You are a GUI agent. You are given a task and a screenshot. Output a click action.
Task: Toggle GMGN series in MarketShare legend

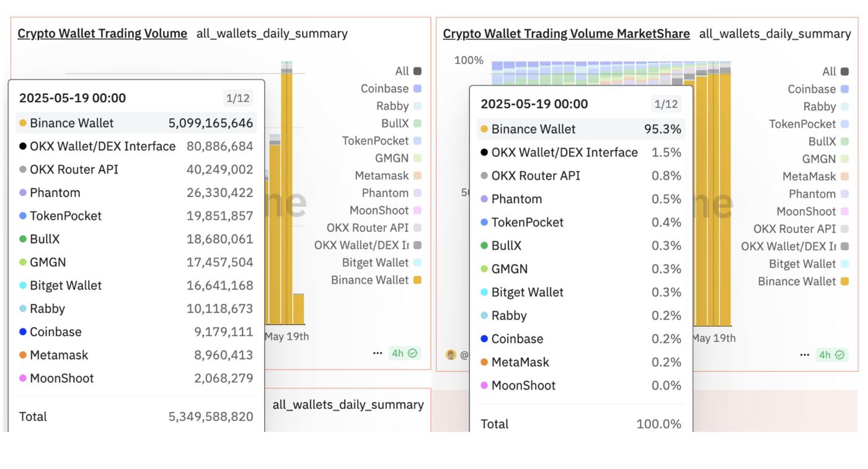pos(825,159)
